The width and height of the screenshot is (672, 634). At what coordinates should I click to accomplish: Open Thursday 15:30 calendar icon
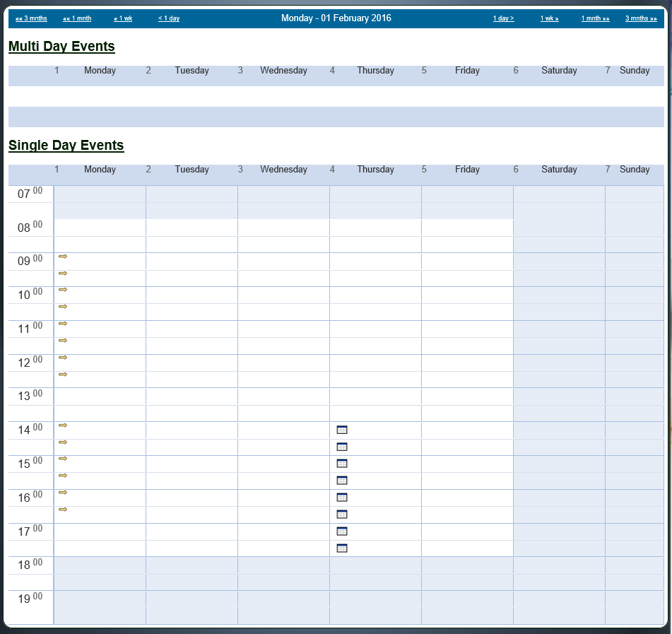pos(342,481)
